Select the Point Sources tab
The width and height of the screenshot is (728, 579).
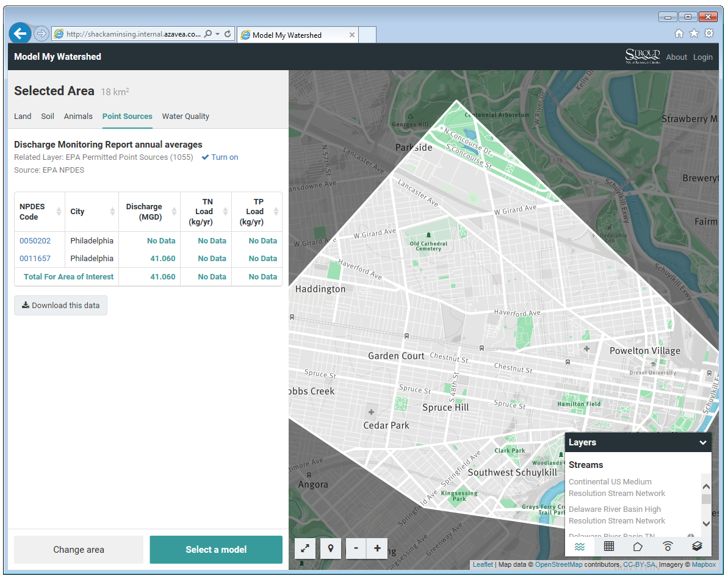pos(127,116)
